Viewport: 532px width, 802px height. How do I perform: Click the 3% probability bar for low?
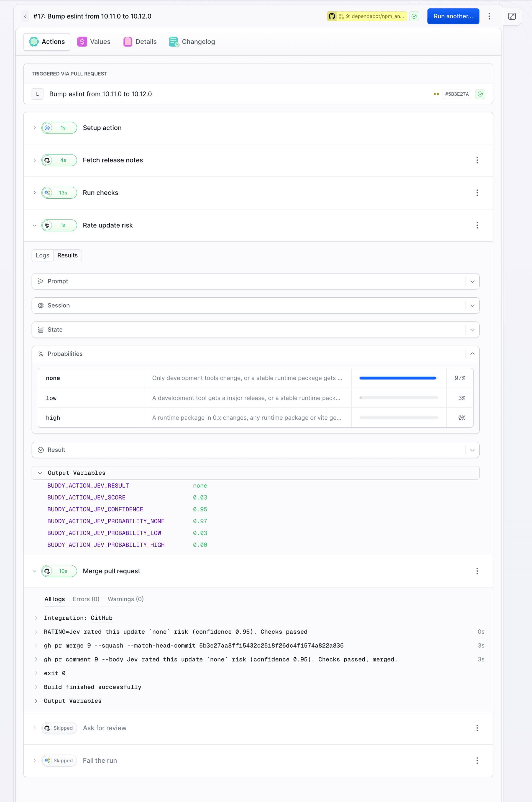pos(398,398)
